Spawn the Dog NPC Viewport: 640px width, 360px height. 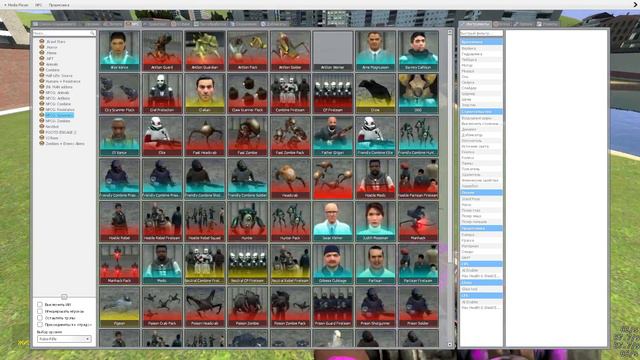pos(418,93)
